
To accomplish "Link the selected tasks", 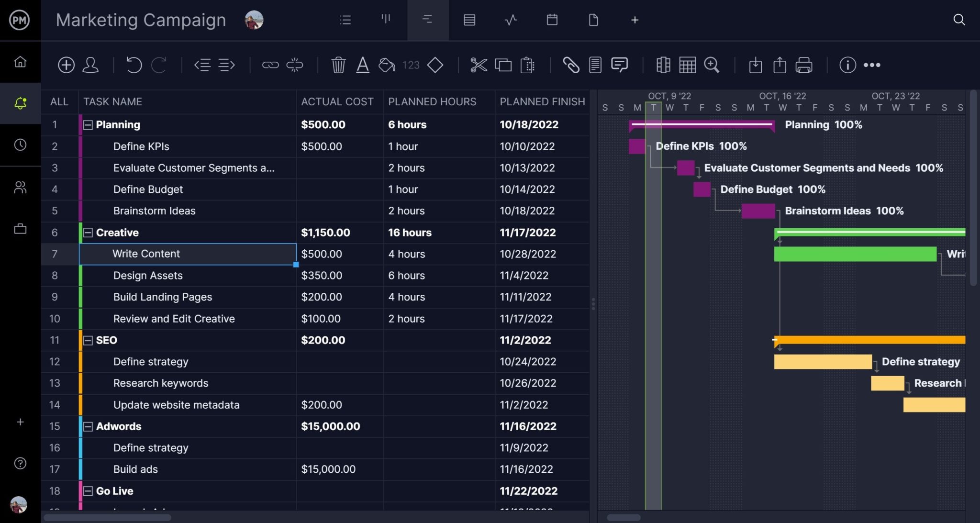I will click(x=271, y=65).
